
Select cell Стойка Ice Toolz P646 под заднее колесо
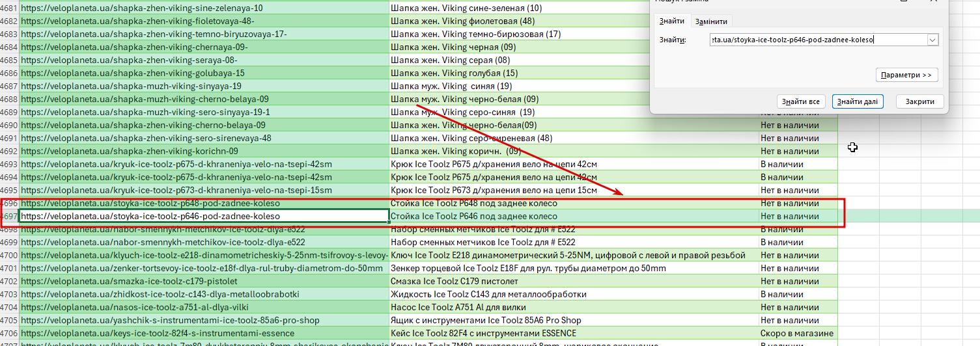574,216
